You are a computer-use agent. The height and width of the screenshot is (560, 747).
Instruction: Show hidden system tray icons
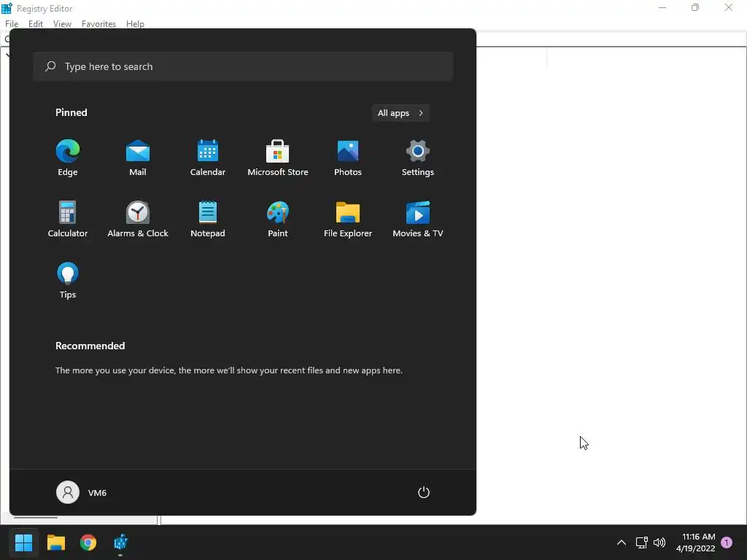pos(622,542)
